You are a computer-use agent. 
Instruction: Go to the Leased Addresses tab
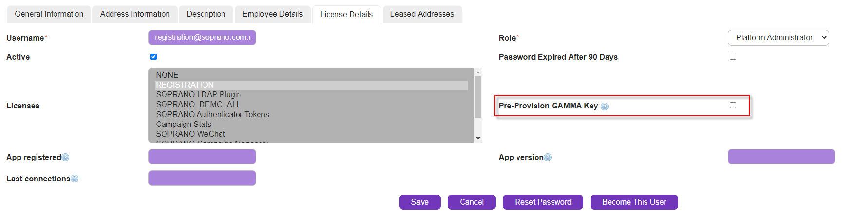(422, 14)
